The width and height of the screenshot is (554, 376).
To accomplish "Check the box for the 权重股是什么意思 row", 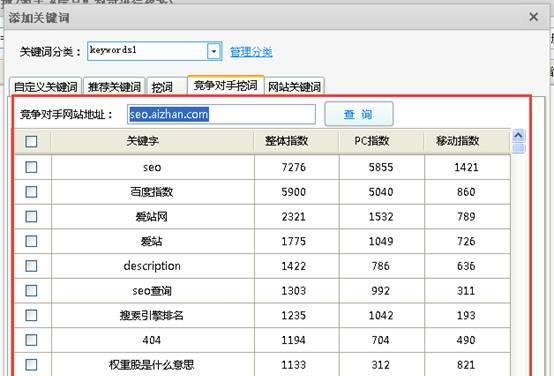I will [x=31, y=364].
